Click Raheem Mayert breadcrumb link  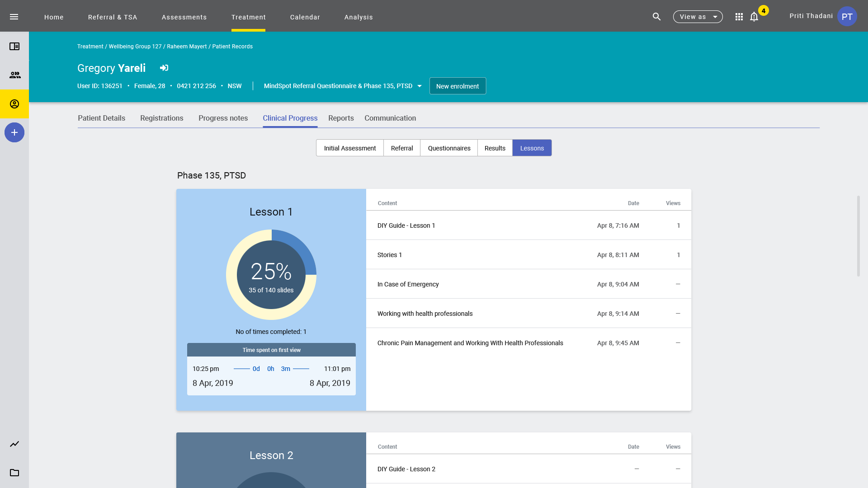[x=187, y=47]
